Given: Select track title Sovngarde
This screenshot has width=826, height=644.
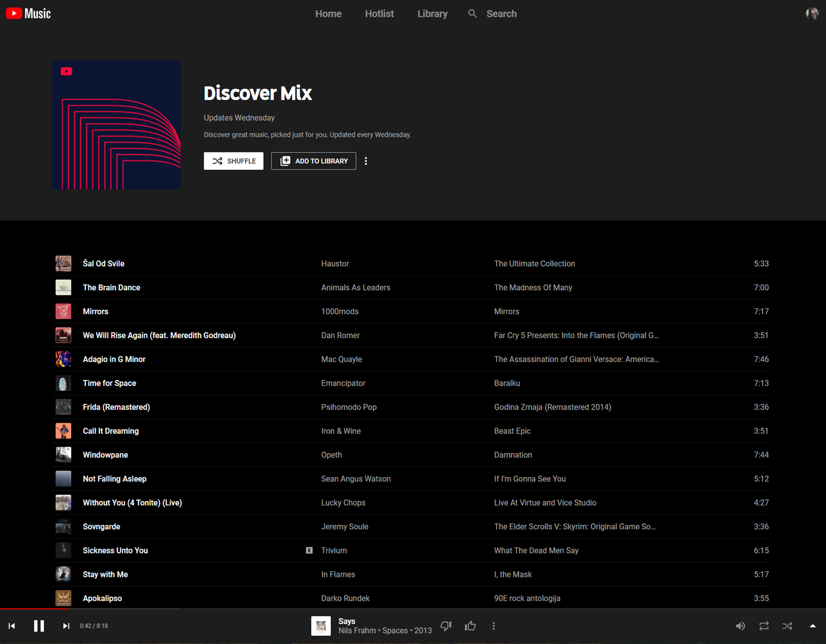Looking at the screenshot, I should [x=102, y=527].
